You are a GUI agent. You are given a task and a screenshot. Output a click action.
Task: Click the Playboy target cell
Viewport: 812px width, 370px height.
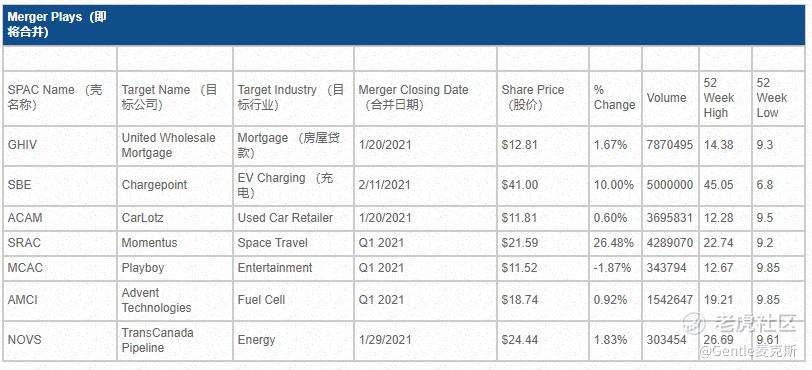click(142, 268)
